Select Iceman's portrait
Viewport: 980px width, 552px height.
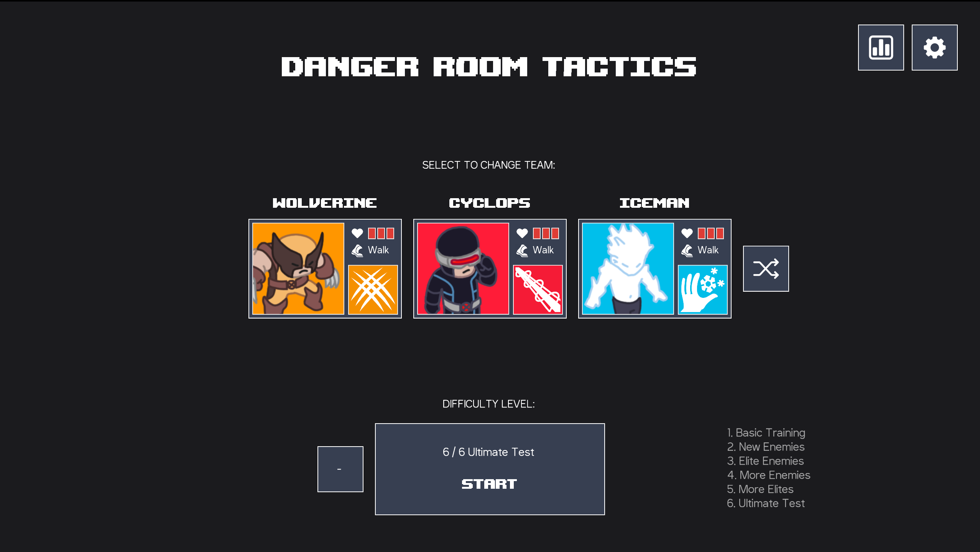click(628, 269)
